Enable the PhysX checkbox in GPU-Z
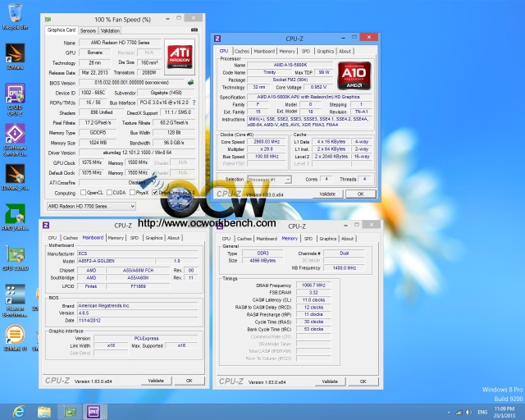This screenshot has width=525, height=420. tap(132, 193)
